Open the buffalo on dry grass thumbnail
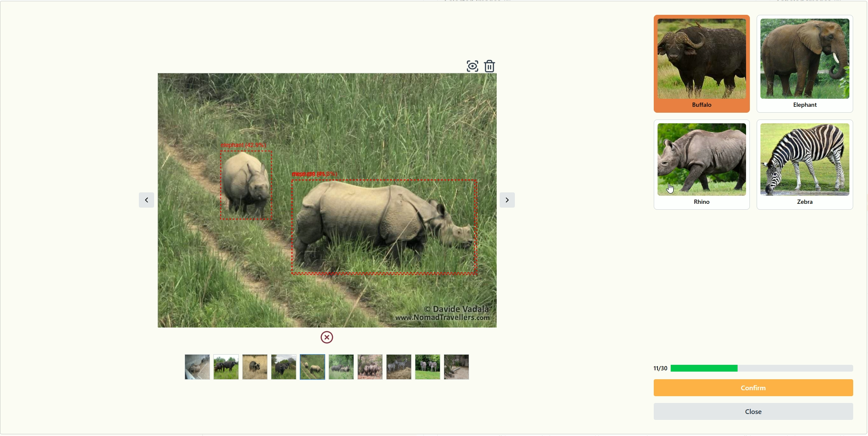Screen dimensions: 868x436 [255, 367]
